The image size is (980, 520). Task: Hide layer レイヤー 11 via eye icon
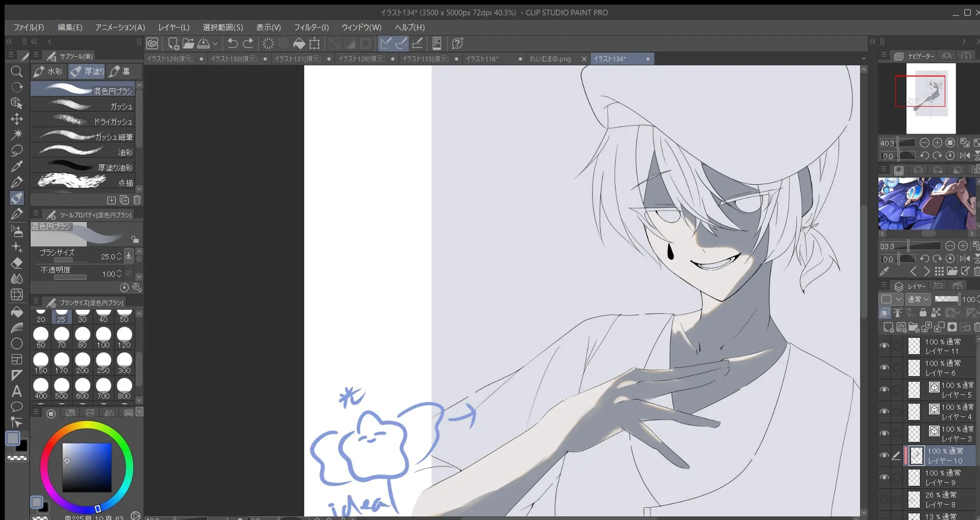pos(884,346)
